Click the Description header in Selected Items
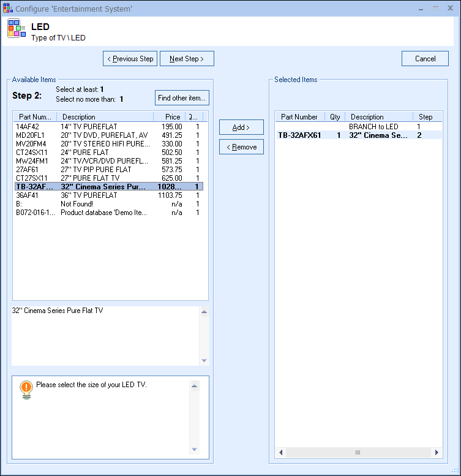Viewport: 461px width, 476px height. coord(379,117)
